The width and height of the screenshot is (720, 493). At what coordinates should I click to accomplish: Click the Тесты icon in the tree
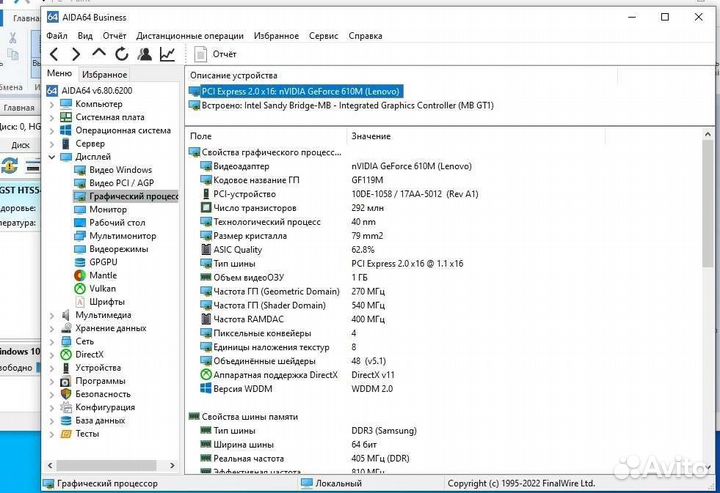[x=66, y=434]
